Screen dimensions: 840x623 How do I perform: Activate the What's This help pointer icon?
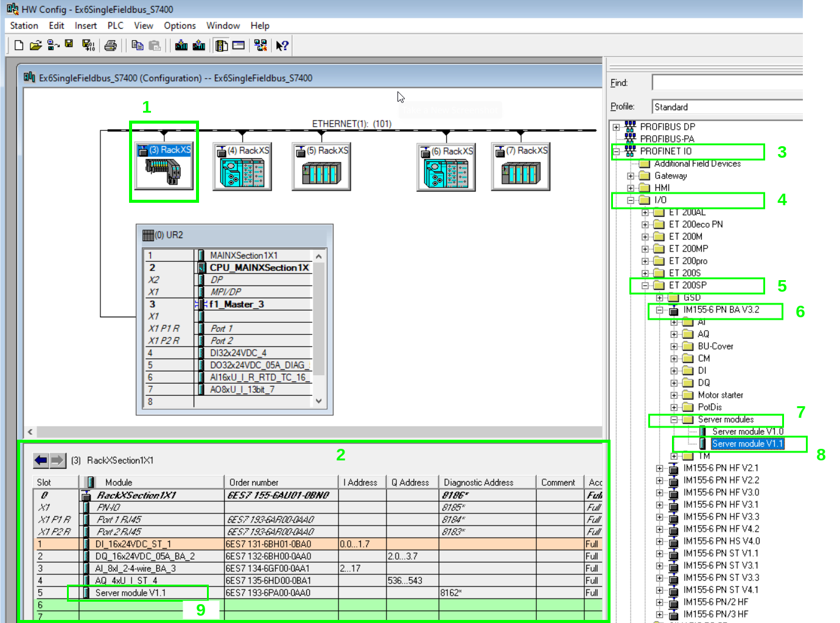coord(281,44)
